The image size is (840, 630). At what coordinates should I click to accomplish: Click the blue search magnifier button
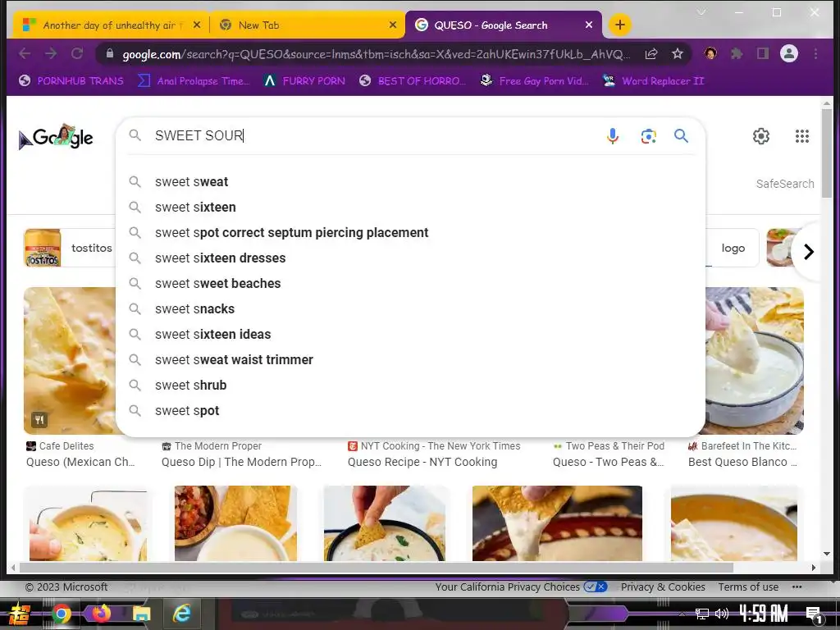click(681, 135)
